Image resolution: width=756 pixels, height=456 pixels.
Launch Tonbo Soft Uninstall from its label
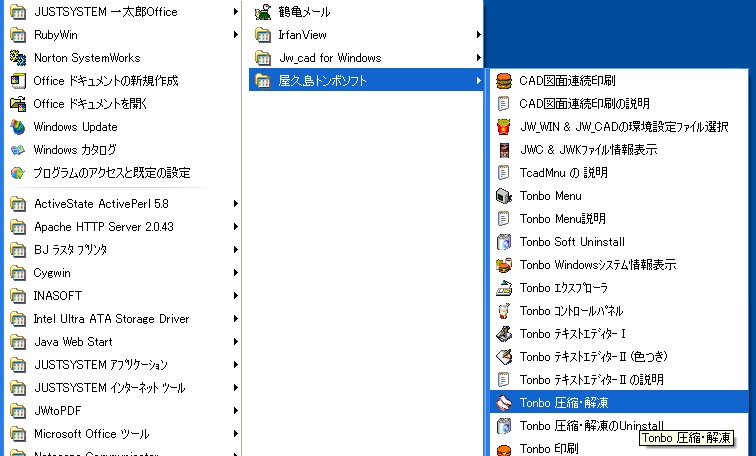point(572,241)
